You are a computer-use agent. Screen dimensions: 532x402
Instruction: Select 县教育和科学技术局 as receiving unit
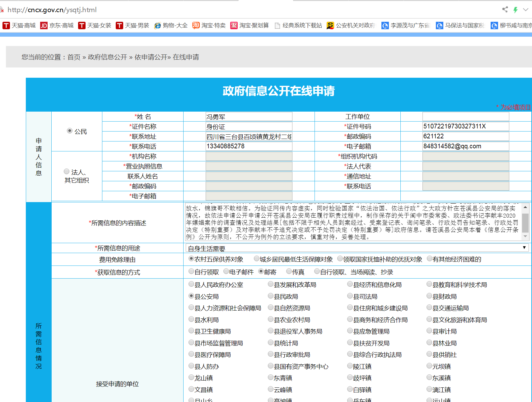(429, 284)
